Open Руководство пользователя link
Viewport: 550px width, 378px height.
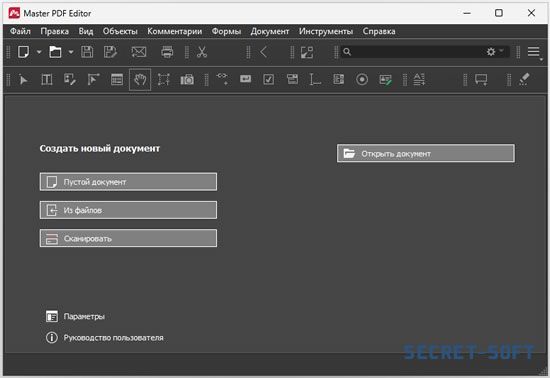pos(105,338)
